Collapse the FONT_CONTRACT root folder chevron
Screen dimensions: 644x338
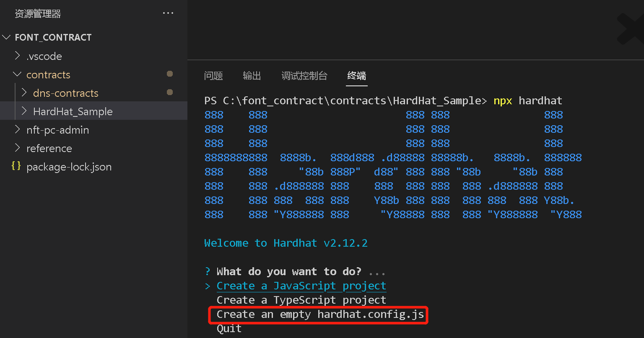coord(6,37)
